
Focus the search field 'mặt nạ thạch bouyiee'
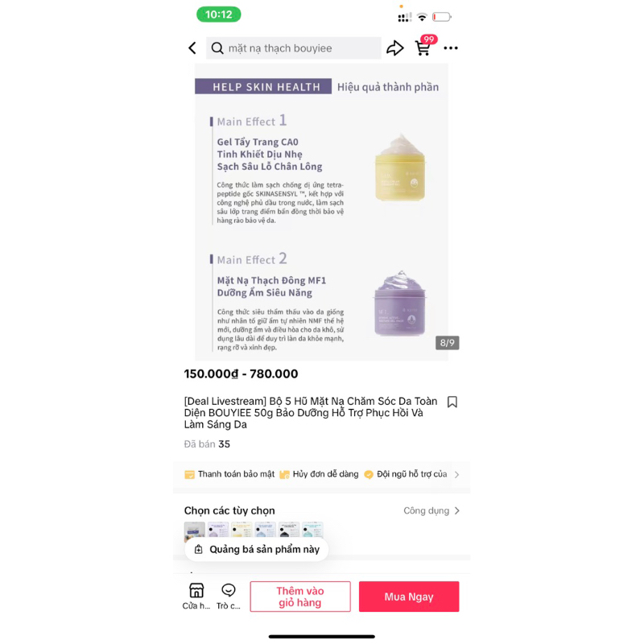[x=293, y=48]
